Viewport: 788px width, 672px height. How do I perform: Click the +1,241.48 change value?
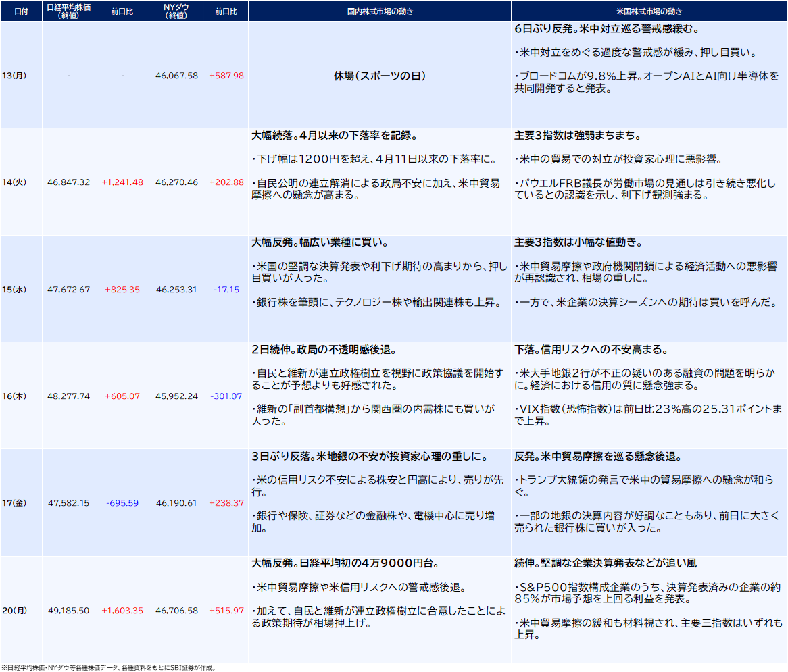pos(122,182)
